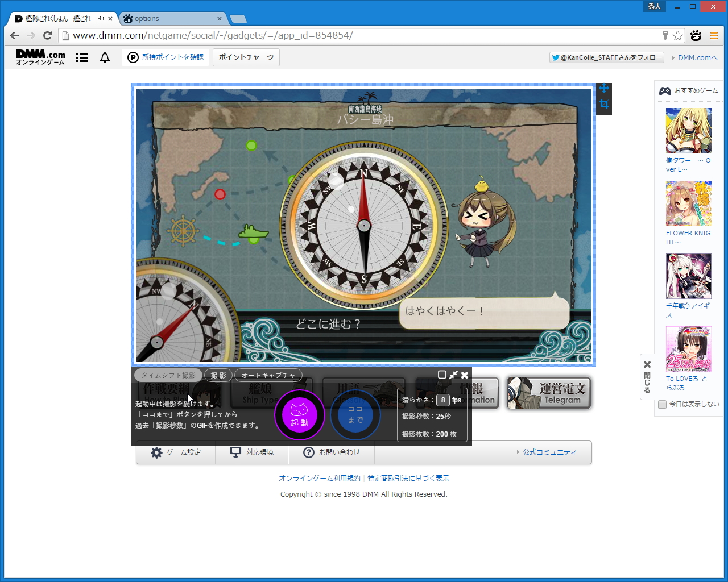The image size is (728, 582).
Task: Click the blue ココまで button
Action: point(355,415)
